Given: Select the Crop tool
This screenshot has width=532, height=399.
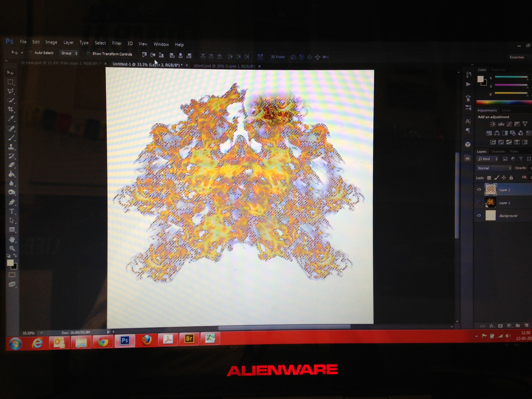Looking at the screenshot, I should pos(11,109).
